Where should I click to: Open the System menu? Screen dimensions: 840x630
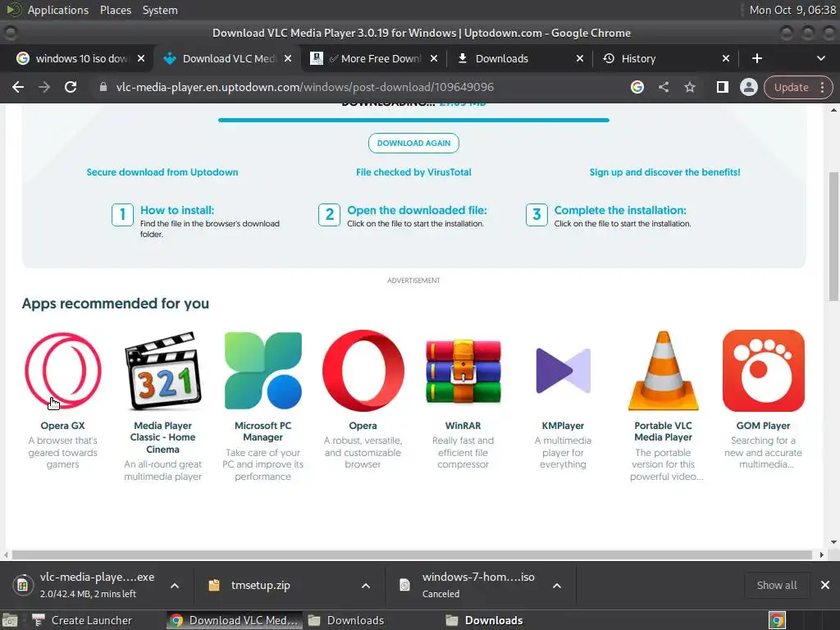(160, 10)
